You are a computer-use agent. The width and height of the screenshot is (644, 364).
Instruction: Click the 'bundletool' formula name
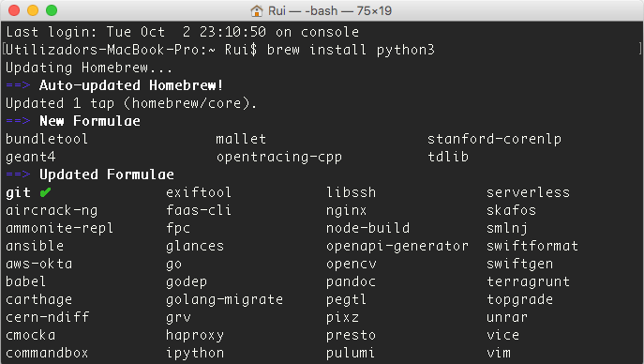[47, 139]
